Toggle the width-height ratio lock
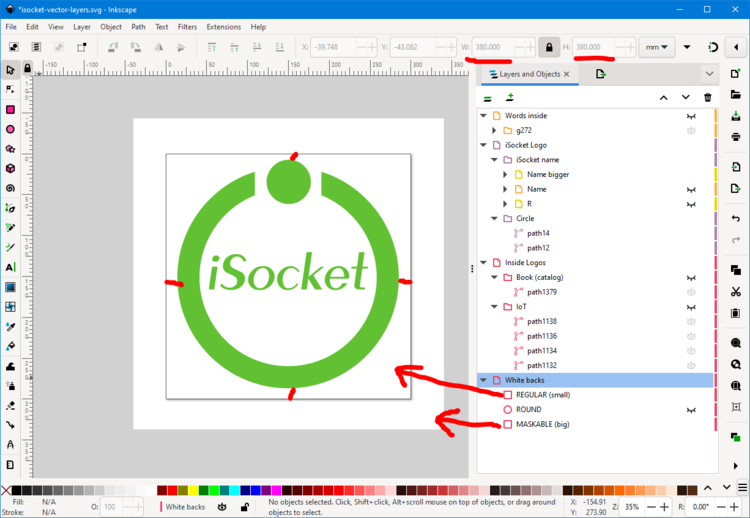Image resolution: width=750 pixels, height=518 pixels. 549,47
